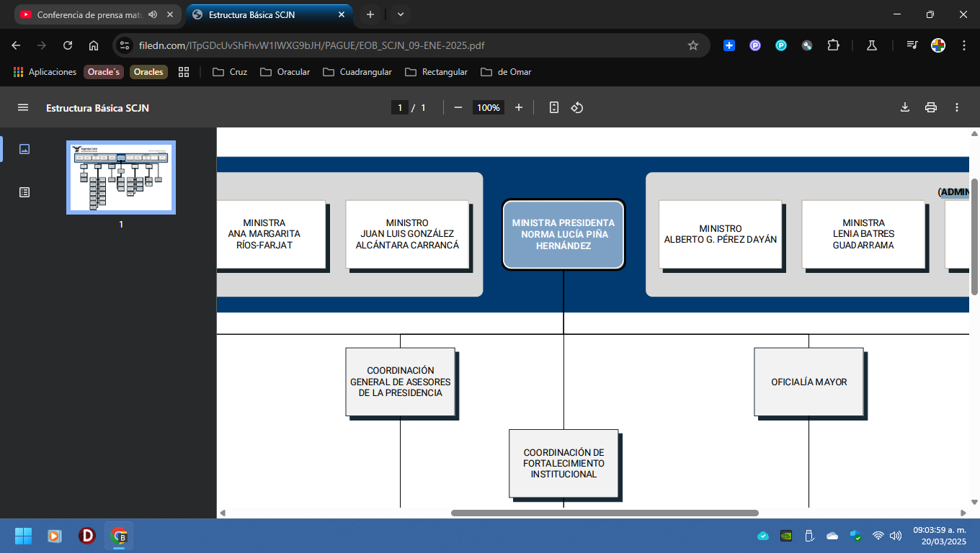Image resolution: width=980 pixels, height=553 pixels.
Task: Expand the tab search dropdown
Action: pos(401,14)
